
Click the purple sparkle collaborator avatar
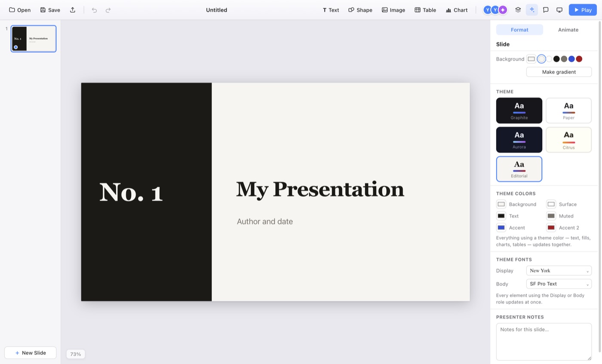click(x=503, y=10)
